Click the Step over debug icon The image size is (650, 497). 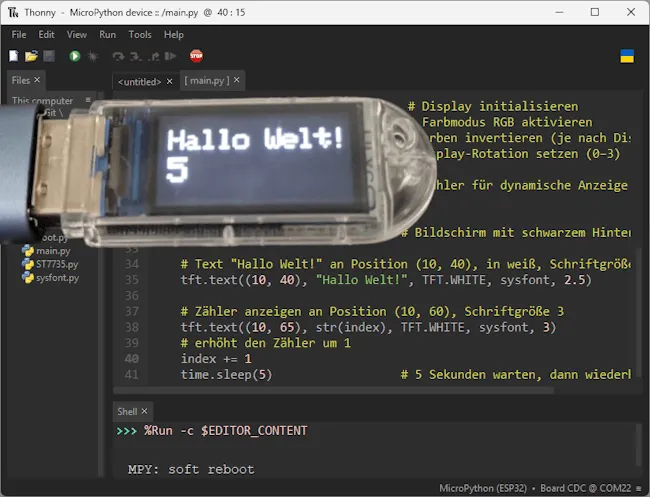point(118,57)
